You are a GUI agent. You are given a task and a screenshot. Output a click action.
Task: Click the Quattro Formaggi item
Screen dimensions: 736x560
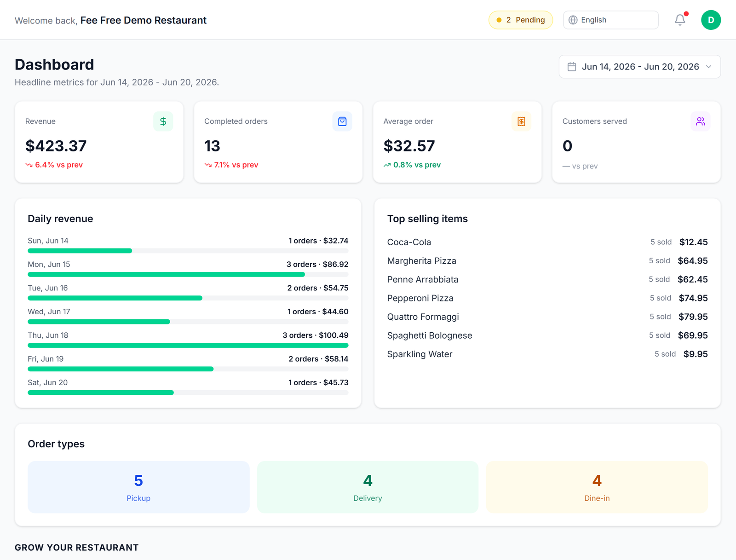(547, 317)
